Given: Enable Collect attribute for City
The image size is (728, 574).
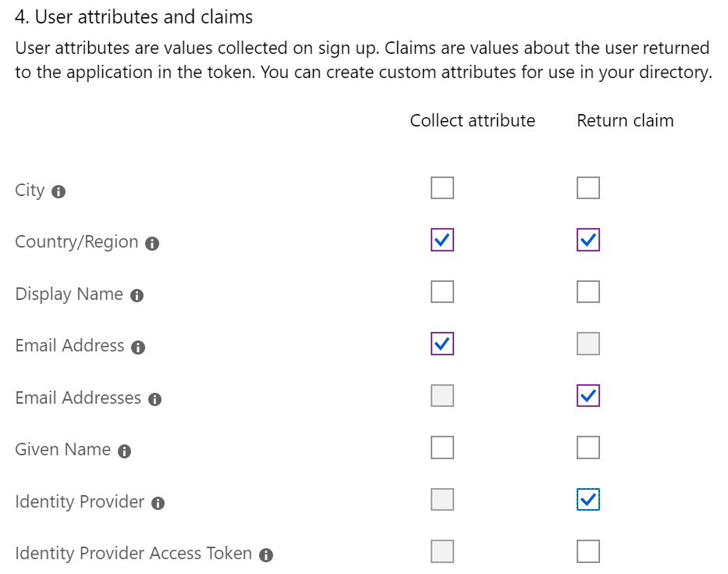Looking at the screenshot, I should [442, 187].
